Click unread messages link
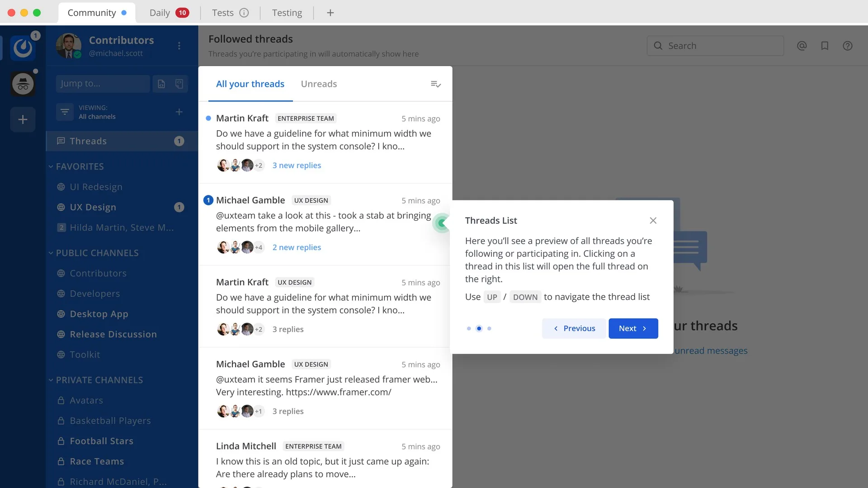The width and height of the screenshot is (868, 488). (711, 351)
